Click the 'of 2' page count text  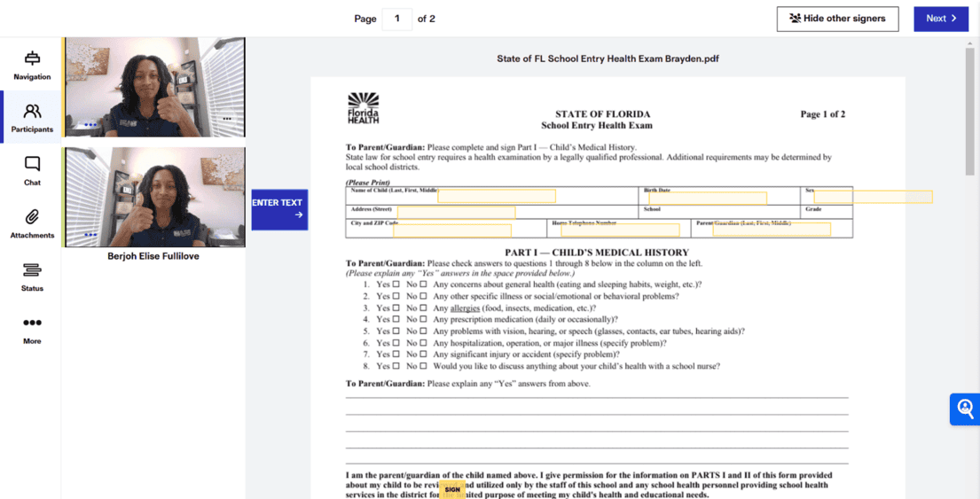pyautogui.click(x=427, y=19)
